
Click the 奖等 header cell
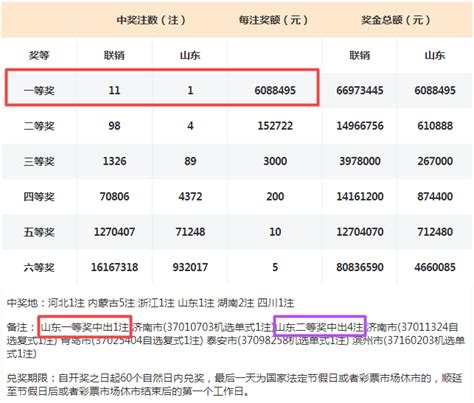(39, 55)
